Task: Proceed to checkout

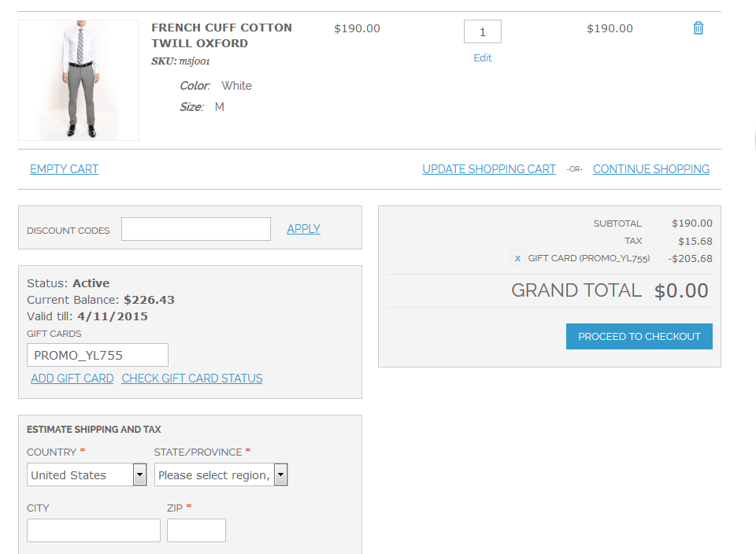Action: point(639,336)
